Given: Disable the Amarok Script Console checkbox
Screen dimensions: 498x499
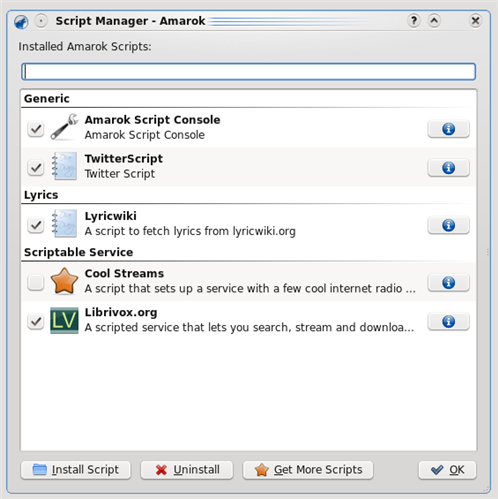Looking at the screenshot, I should 36,128.
